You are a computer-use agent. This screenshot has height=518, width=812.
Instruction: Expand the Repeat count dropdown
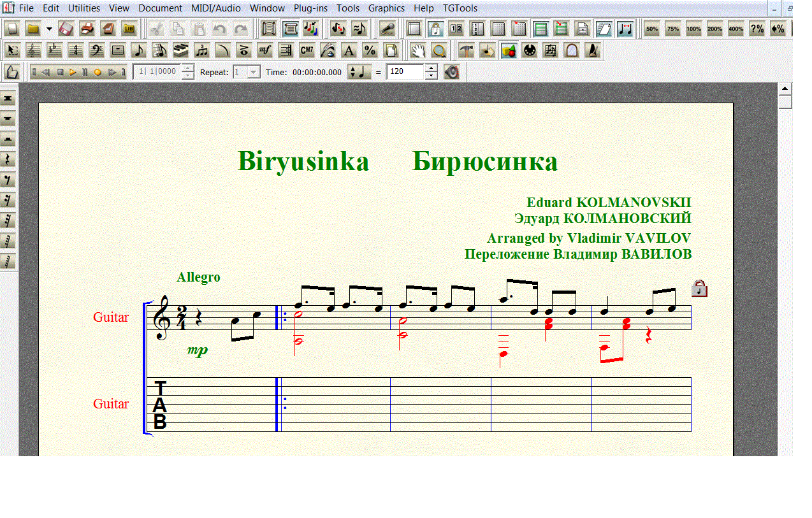253,72
